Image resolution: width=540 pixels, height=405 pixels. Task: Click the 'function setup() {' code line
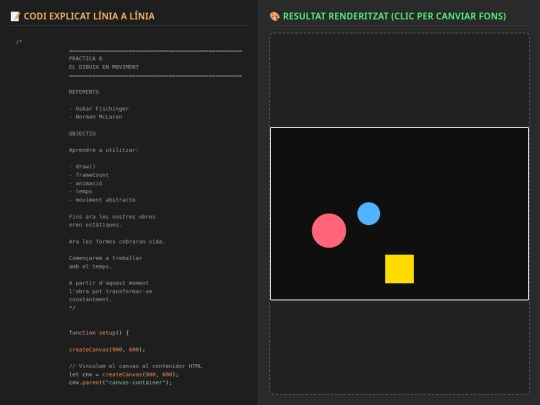[99, 333]
